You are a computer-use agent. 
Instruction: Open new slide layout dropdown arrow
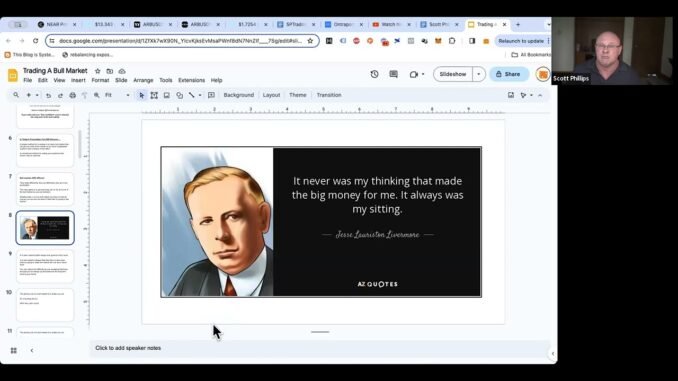(x=37, y=95)
